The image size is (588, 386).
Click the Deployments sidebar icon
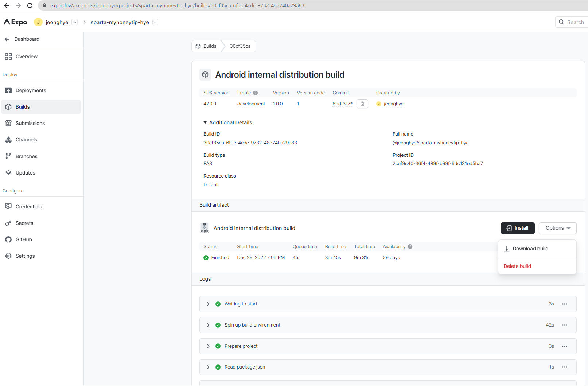tap(8, 90)
